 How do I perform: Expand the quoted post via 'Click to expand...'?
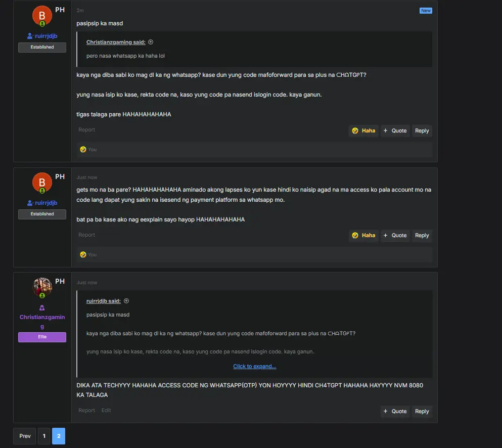click(x=254, y=366)
